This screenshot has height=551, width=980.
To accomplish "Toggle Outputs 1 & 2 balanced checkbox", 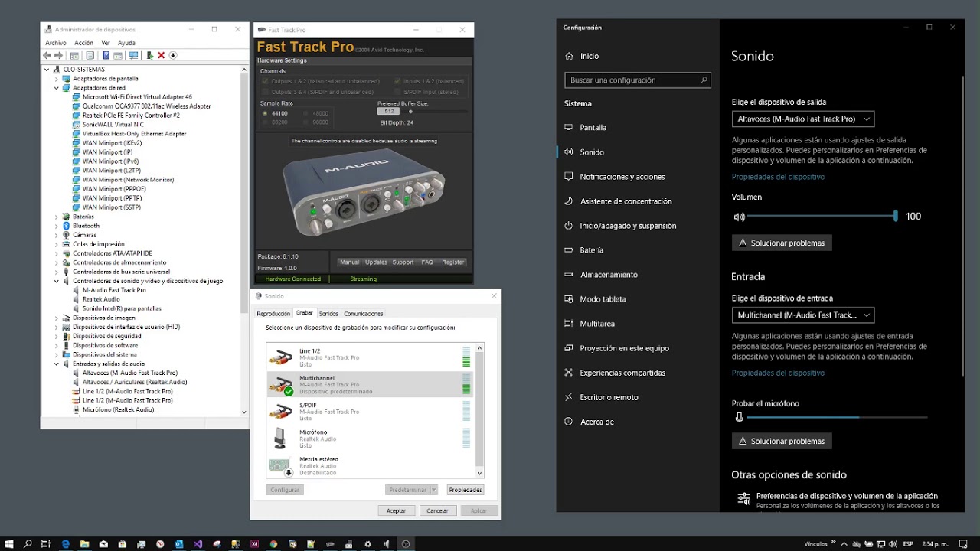I will click(266, 81).
